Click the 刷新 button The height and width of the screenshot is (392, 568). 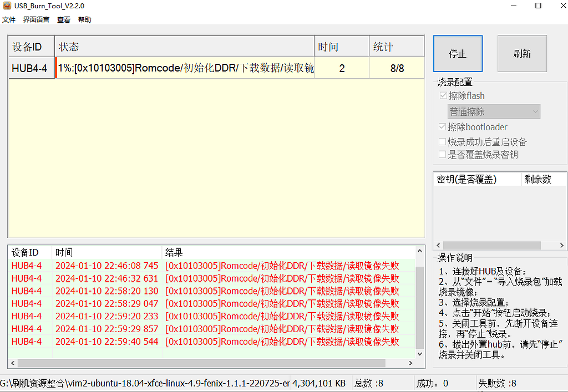[x=522, y=54]
